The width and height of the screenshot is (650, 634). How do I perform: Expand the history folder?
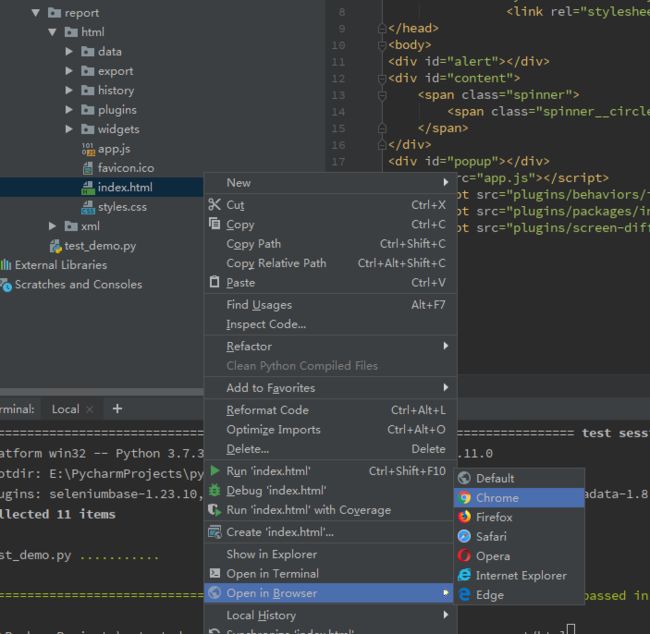[x=69, y=90]
